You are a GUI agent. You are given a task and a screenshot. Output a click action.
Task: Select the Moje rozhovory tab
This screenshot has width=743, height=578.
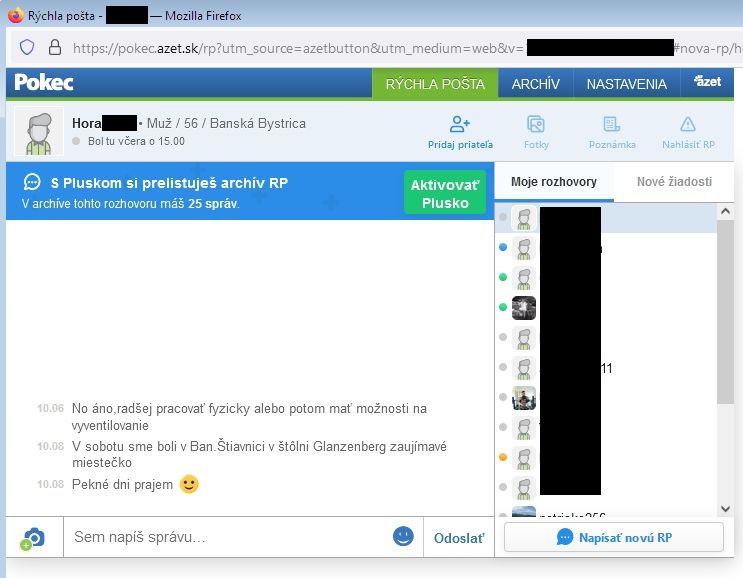click(554, 182)
